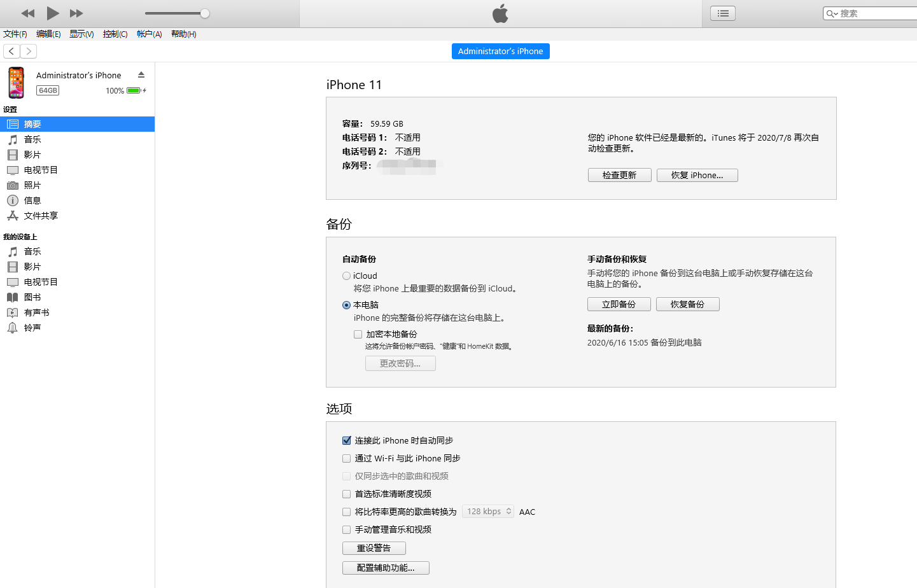Disable 连接此 iPhone 时自动同步
Viewport: 917px width, 588px height.
346,440
